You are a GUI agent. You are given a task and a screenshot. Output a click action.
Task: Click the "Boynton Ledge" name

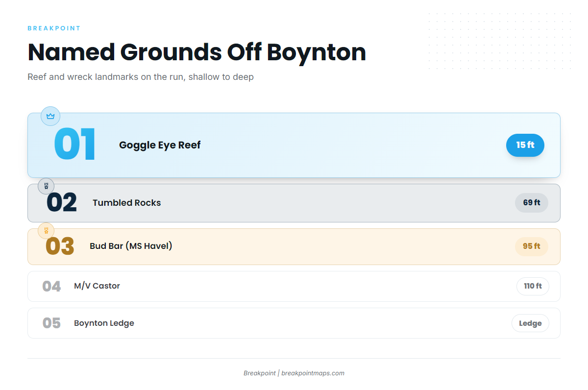[x=104, y=323]
